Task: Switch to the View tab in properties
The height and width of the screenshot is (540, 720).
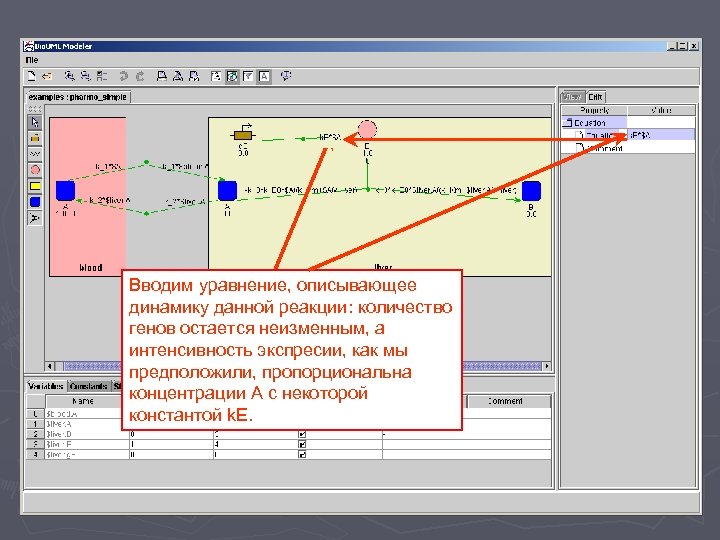Action: point(572,96)
